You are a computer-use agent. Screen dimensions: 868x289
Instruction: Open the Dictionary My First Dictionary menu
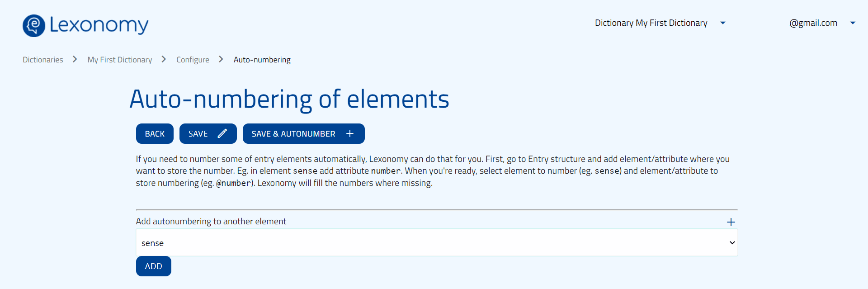pyautogui.click(x=651, y=23)
